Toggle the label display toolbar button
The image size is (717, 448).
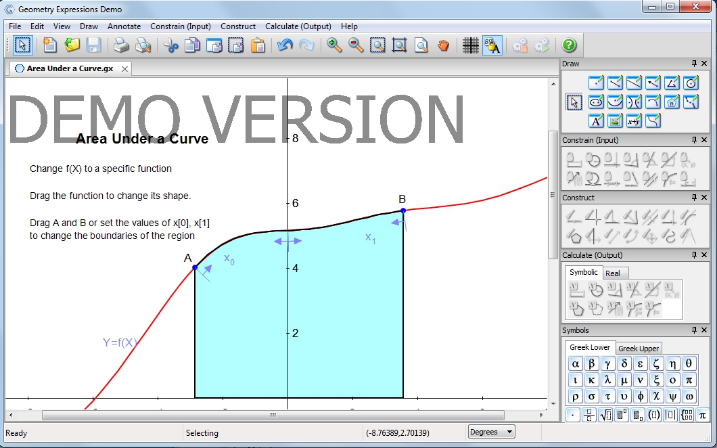point(492,45)
